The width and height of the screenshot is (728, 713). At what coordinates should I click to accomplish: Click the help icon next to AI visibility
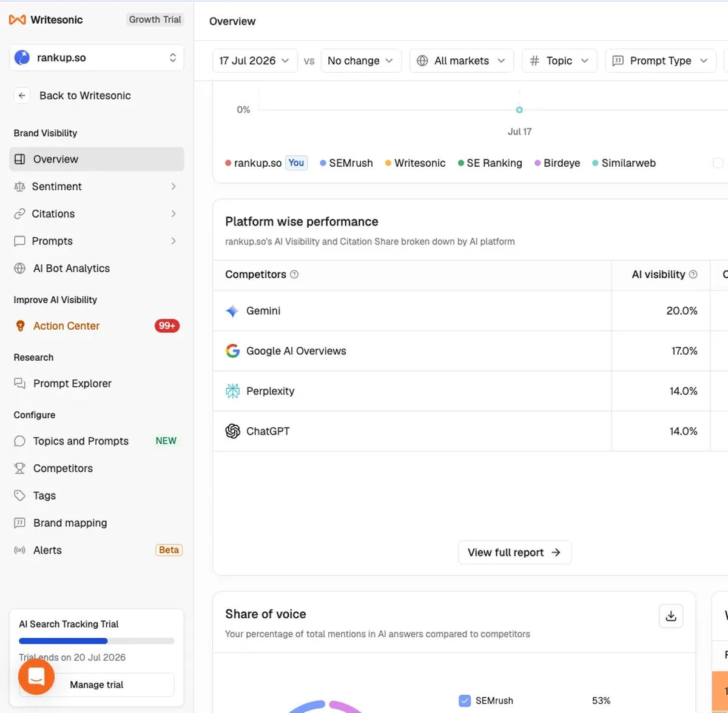click(x=693, y=275)
